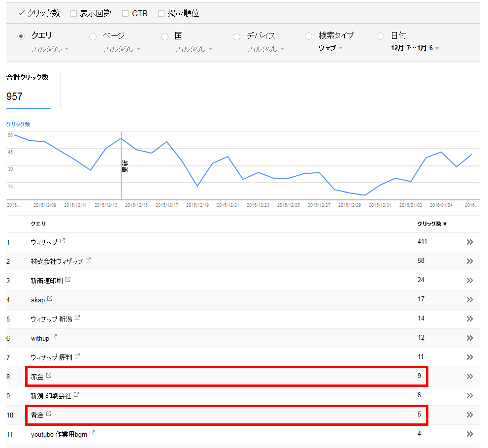The width and height of the screenshot is (488, 448).
Task: Open the external link icon beside 株式会社ウィザップ
Action: point(88,259)
